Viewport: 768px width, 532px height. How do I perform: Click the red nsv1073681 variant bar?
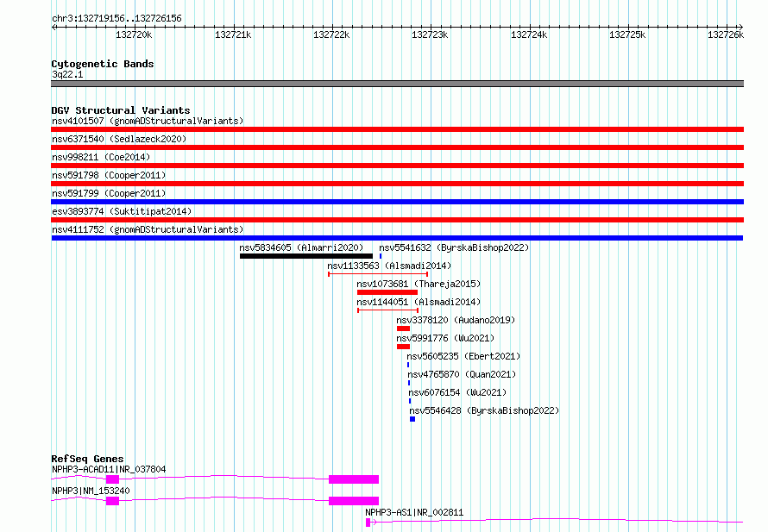point(387,292)
